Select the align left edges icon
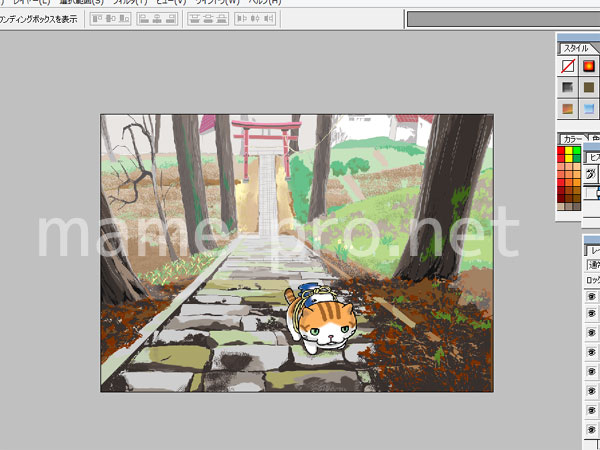Screen dimensions: 600x450 tap(144, 18)
